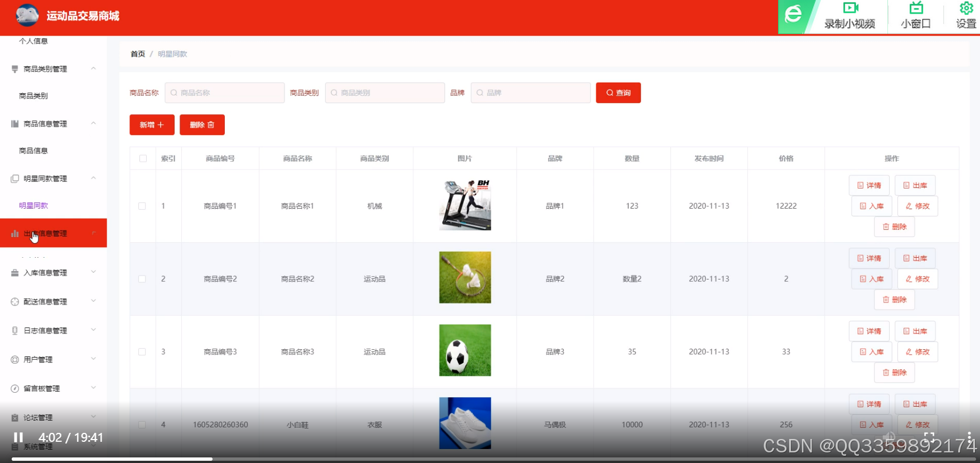Collapse the 商品信息管理 menu chevron

pos(93,123)
